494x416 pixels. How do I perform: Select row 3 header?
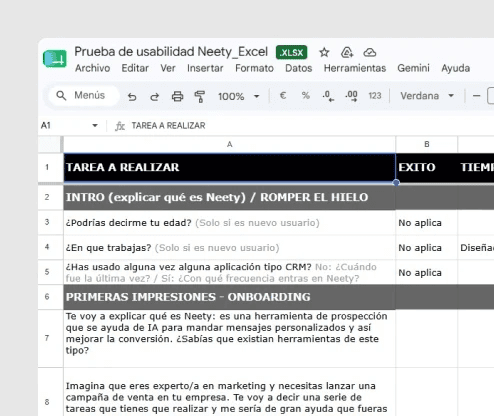47,222
